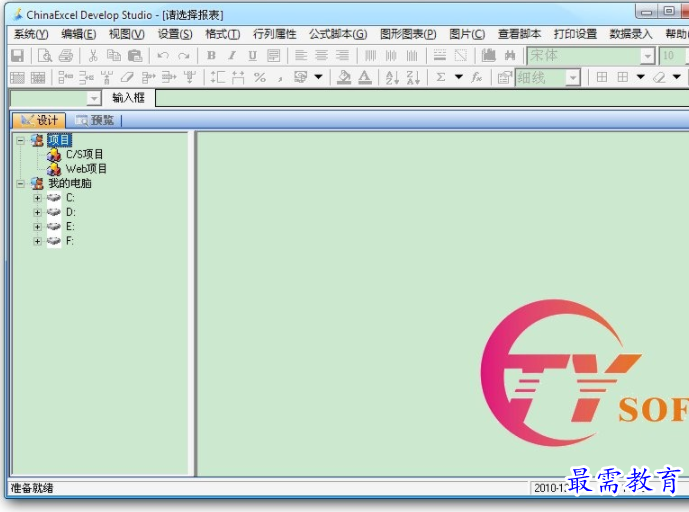Viewport: 689px width, 512px height.
Task: Click the Undo arrow icon
Action: (163, 56)
